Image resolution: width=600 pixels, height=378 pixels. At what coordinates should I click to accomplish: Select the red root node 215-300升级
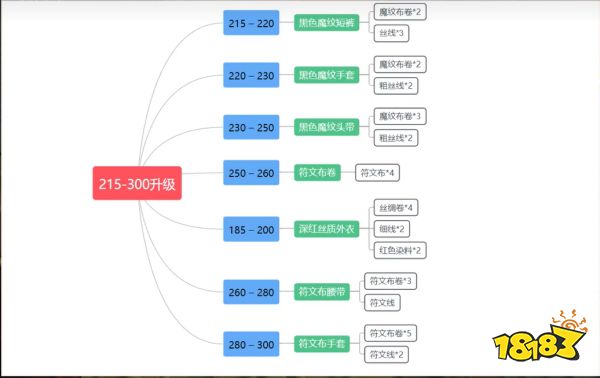pos(137,183)
